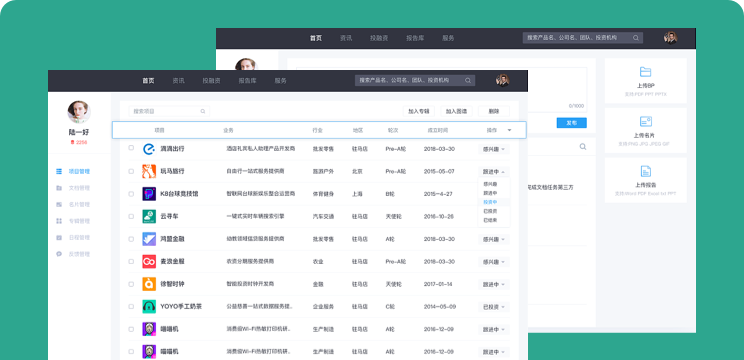Click the 麦浪金服 red logo

pos(149,262)
